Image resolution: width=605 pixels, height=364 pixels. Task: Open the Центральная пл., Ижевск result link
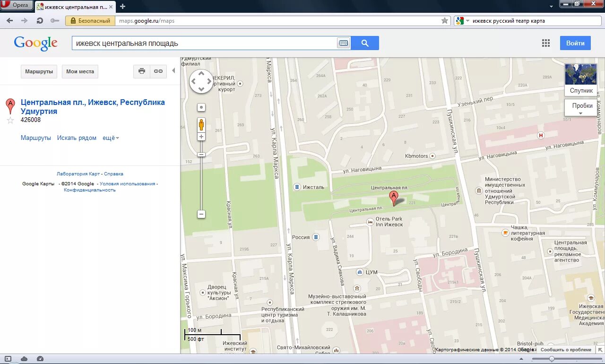coord(93,107)
